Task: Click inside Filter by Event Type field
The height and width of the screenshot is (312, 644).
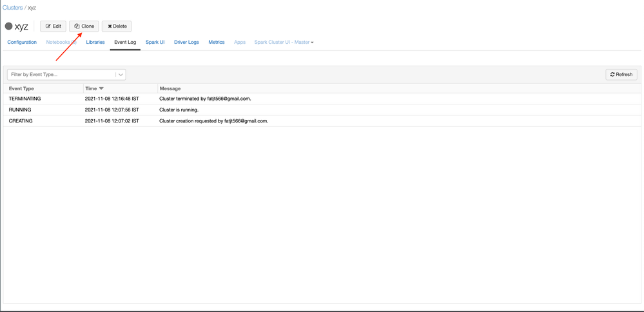Action: [61, 75]
